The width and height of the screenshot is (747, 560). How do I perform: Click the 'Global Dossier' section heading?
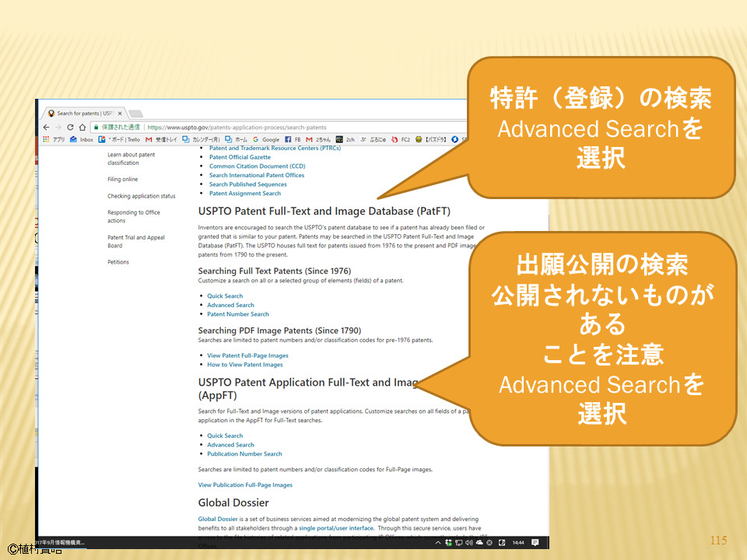point(233,502)
